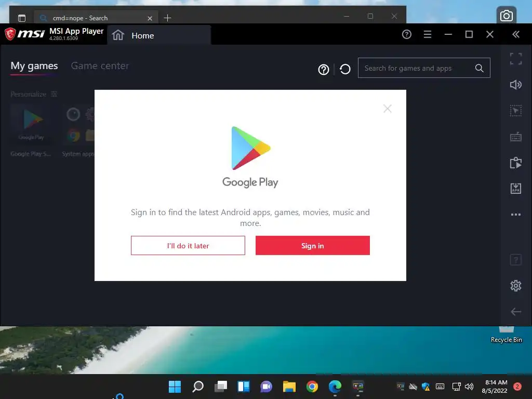Open tab actions menu in browser window
The image size is (532, 399).
[x=22, y=18]
